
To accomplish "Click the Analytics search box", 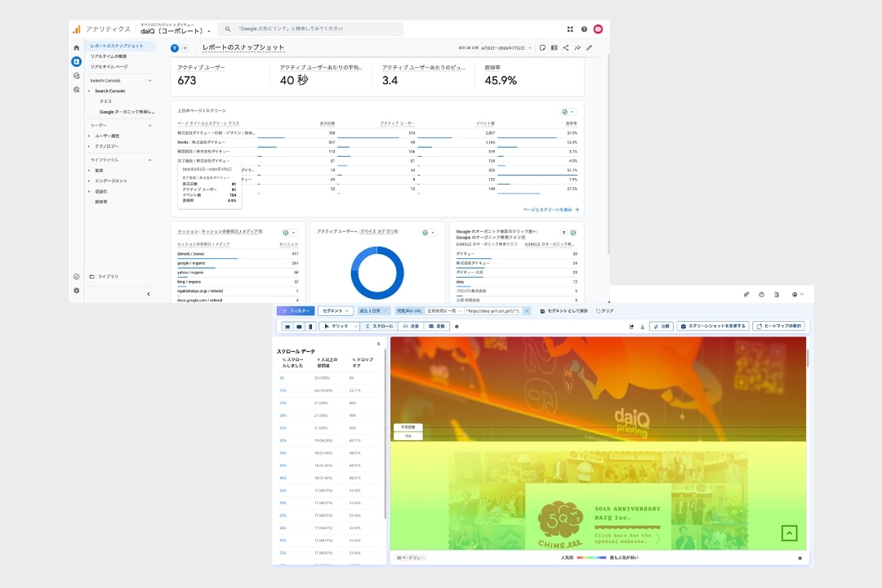I will tap(310, 29).
